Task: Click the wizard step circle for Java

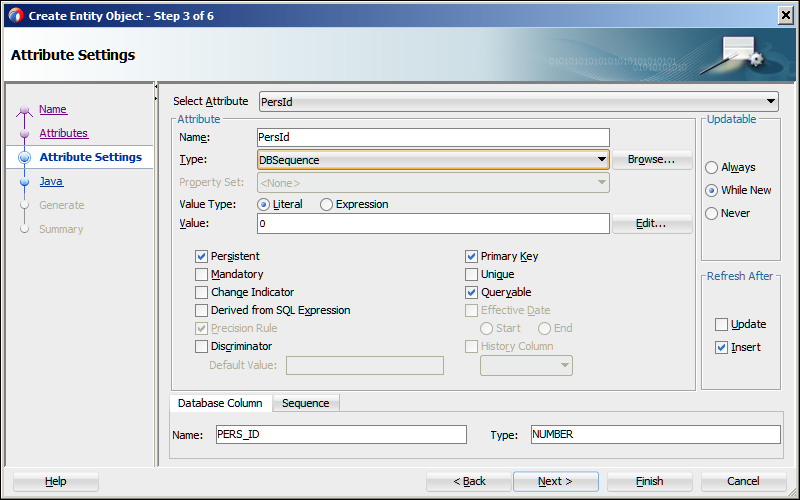Action: pos(24,182)
